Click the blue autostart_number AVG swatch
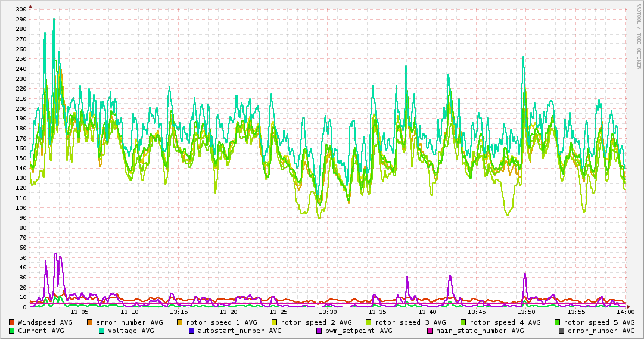 192,331
